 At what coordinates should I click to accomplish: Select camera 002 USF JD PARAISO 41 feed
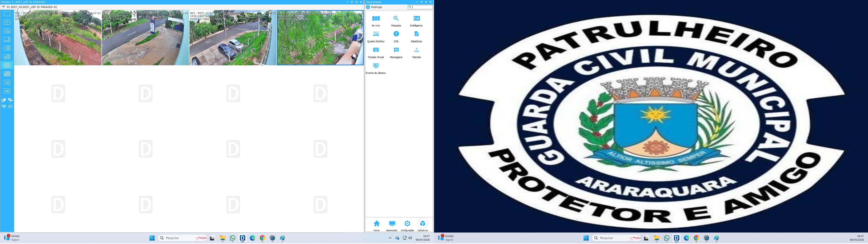(x=146, y=38)
